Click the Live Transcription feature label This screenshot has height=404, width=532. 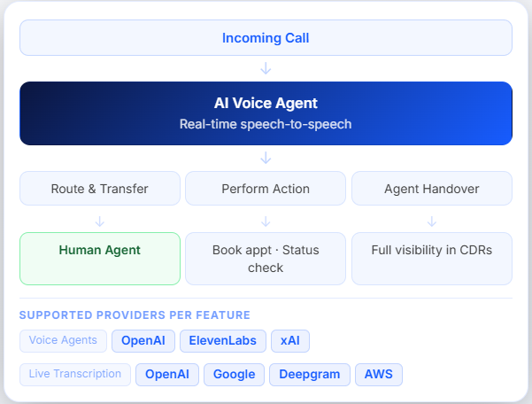[x=75, y=375]
